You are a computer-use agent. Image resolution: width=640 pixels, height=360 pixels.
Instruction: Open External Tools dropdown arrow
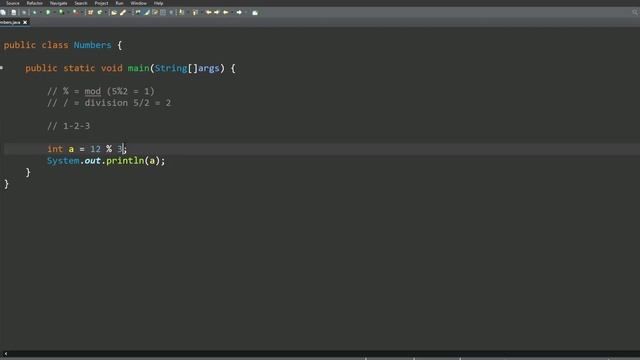pyautogui.click(x=82, y=12)
